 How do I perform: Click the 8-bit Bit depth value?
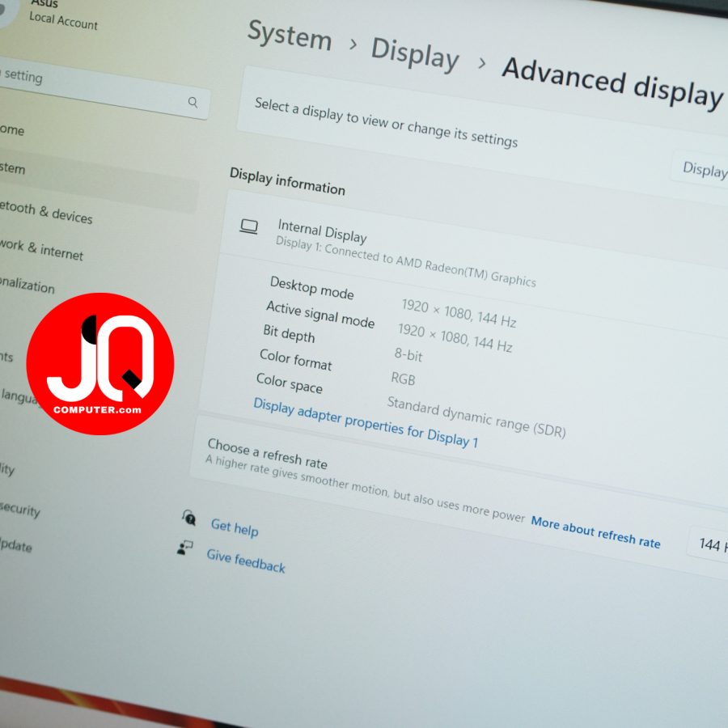coord(408,355)
